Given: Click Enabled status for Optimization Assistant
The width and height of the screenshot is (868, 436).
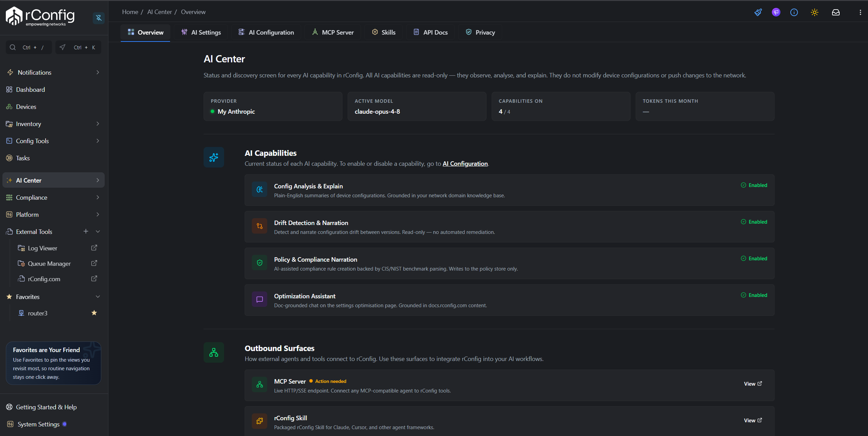Looking at the screenshot, I should [754, 295].
